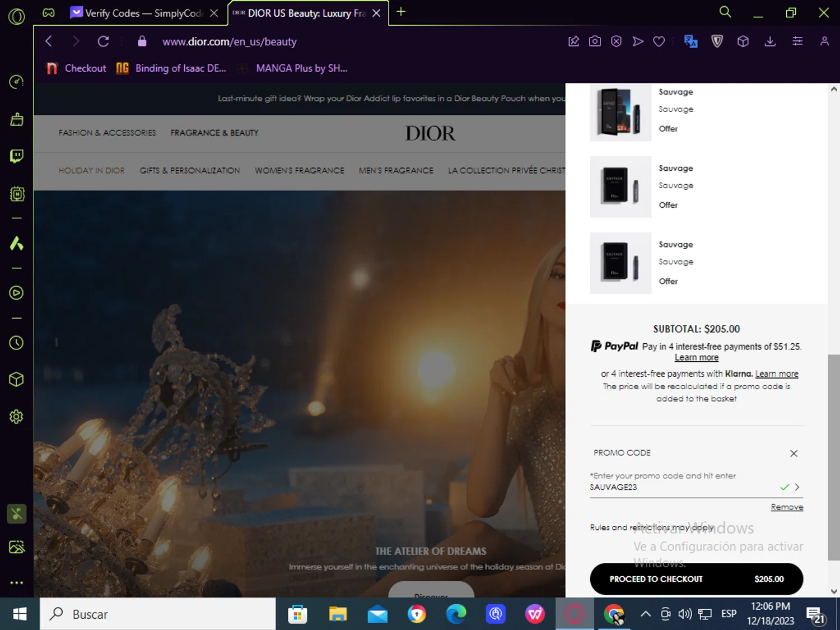The height and width of the screenshot is (630, 840).
Task: Open second Sauvage product thumbnail
Action: pos(620,186)
